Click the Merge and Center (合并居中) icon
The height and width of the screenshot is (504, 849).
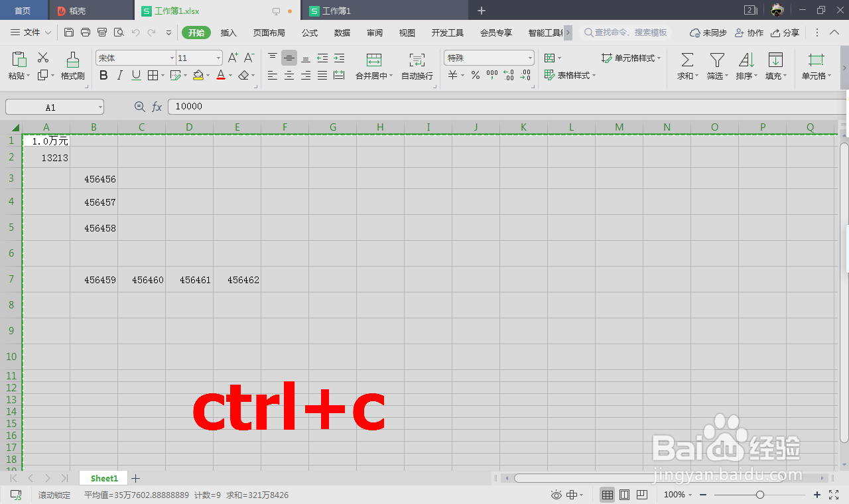[374, 60]
